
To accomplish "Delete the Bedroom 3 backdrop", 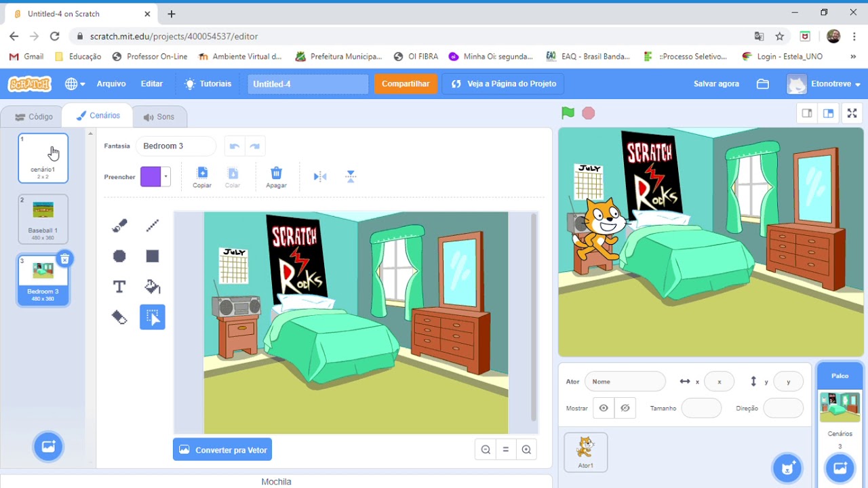I will click(64, 259).
